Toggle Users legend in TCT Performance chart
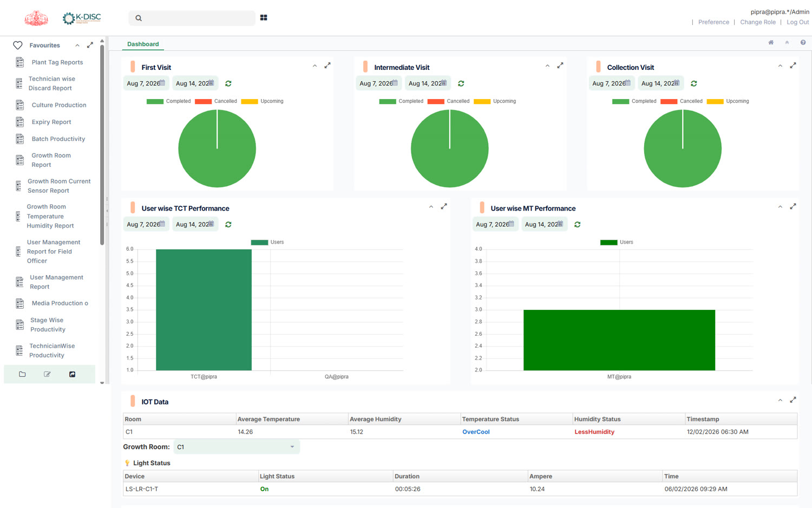 coord(267,242)
